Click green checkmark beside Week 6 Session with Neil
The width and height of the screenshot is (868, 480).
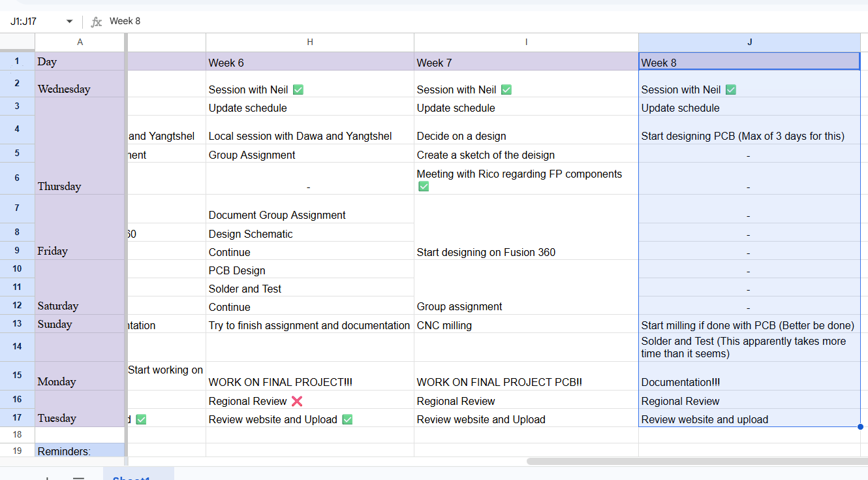point(298,89)
